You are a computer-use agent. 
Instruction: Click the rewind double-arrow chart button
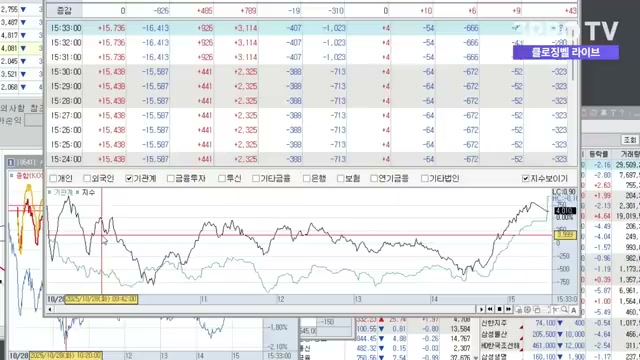490,309
